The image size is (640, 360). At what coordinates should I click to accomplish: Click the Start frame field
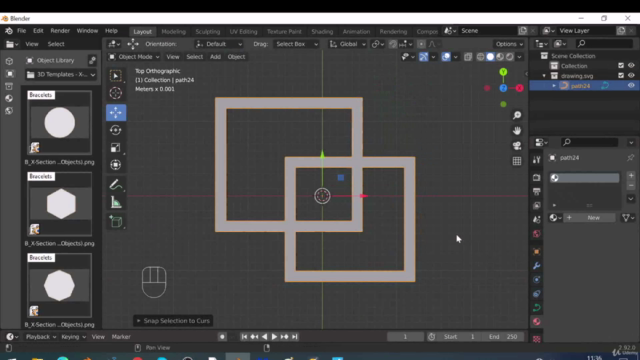point(460,337)
